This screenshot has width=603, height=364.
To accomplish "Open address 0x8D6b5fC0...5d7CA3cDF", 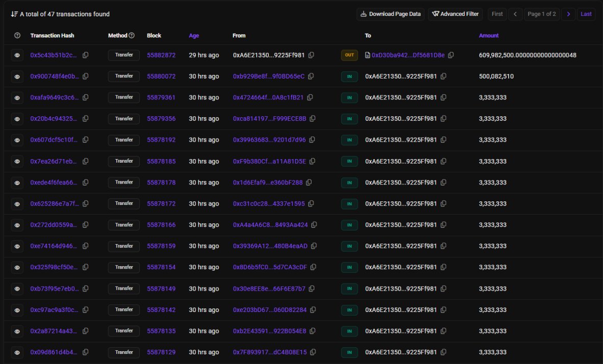I will point(270,267).
